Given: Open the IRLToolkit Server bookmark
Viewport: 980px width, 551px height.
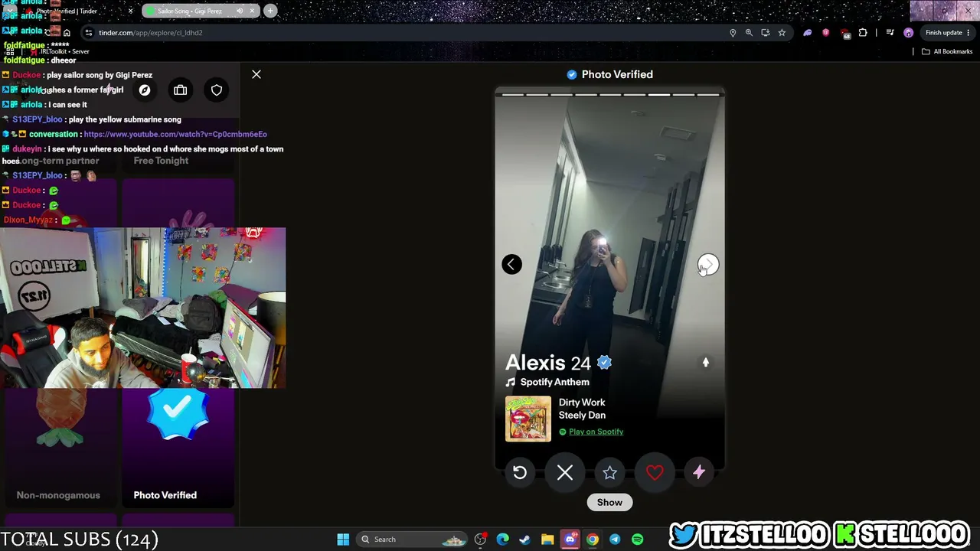Looking at the screenshot, I should [60, 51].
